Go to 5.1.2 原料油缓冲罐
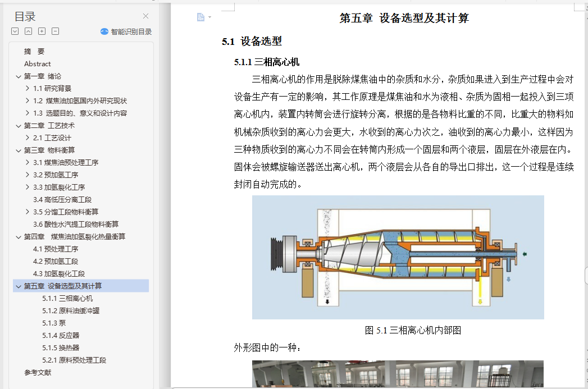The image size is (588, 389). (x=71, y=310)
